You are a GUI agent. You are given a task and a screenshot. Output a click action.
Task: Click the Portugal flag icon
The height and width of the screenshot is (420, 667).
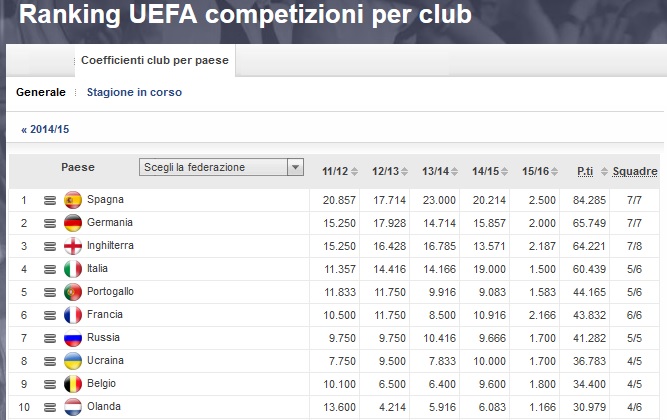(72, 292)
